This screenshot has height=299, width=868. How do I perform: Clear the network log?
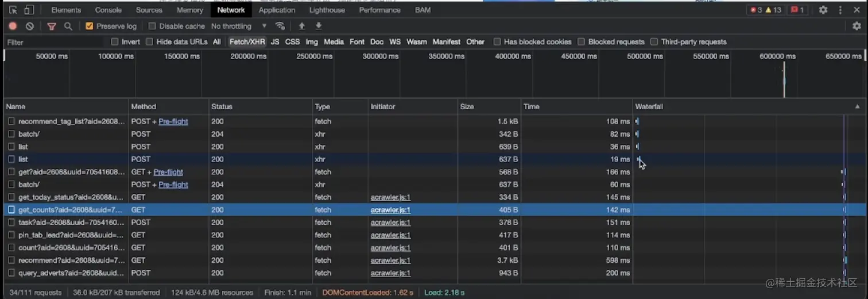pos(30,26)
